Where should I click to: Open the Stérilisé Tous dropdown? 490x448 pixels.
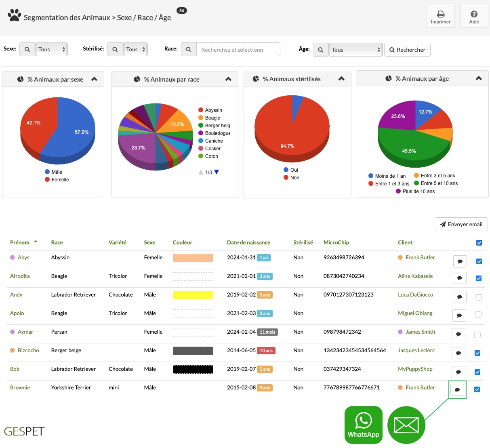[135, 49]
